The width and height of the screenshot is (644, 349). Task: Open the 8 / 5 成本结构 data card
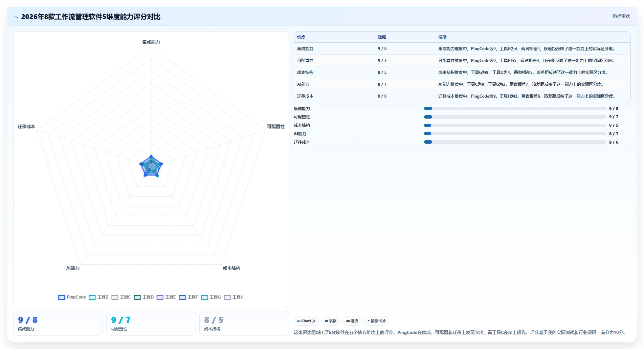[244, 323]
